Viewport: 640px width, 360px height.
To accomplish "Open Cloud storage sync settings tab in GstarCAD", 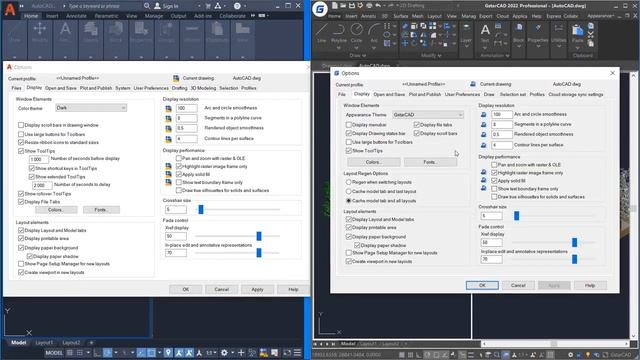I will point(576,94).
